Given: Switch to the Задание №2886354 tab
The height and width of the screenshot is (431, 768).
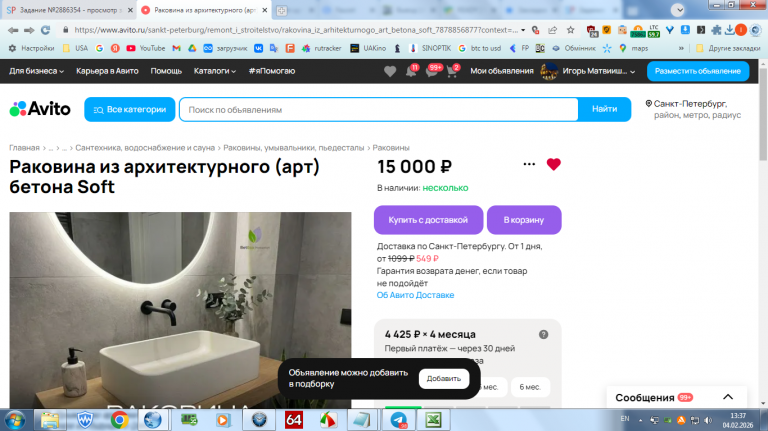Looking at the screenshot, I should pos(69,10).
